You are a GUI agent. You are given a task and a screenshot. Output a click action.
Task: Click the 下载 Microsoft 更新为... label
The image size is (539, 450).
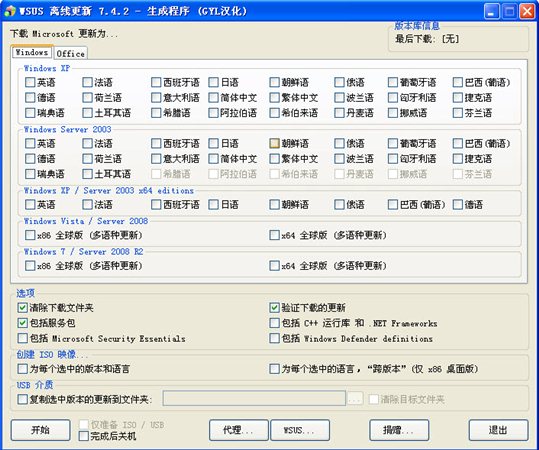coord(64,34)
